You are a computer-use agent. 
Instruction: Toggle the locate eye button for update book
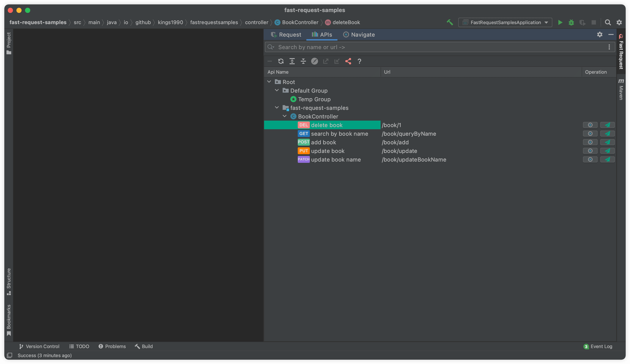point(590,151)
